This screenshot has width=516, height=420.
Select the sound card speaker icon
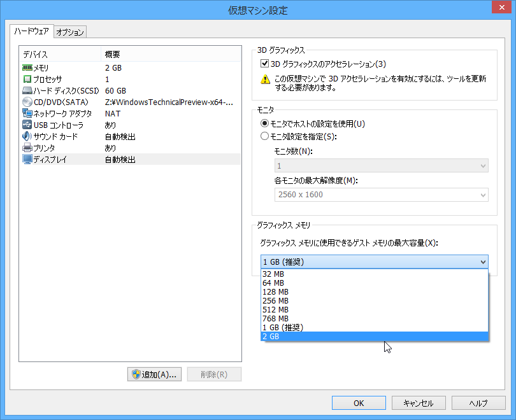[x=27, y=136]
